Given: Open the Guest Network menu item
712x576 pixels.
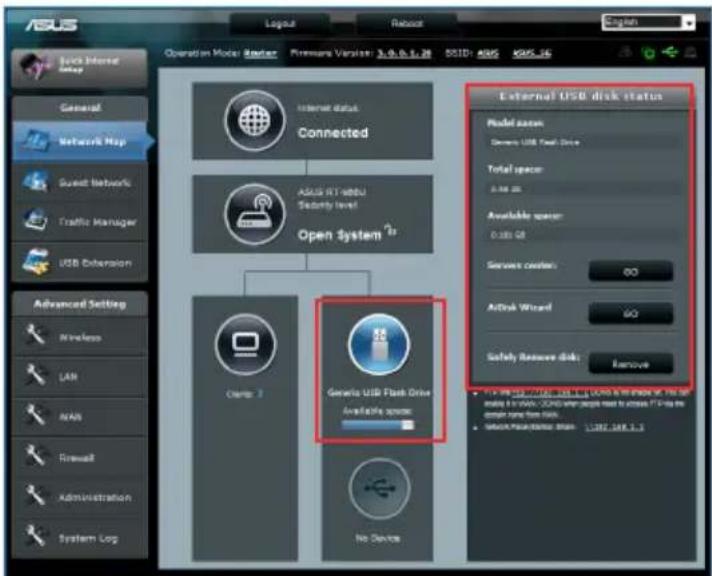Looking at the screenshot, I should point(79,182).
